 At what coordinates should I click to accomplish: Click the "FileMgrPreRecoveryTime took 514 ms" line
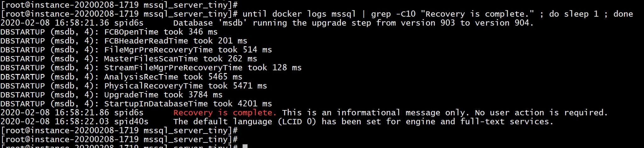tap(188, 50)
